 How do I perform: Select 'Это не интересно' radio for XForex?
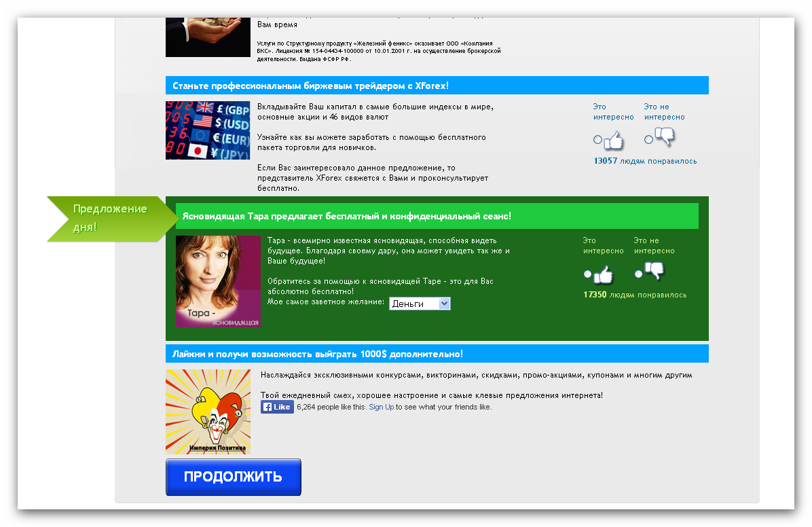pyautogui.click(x=648, y=139)
